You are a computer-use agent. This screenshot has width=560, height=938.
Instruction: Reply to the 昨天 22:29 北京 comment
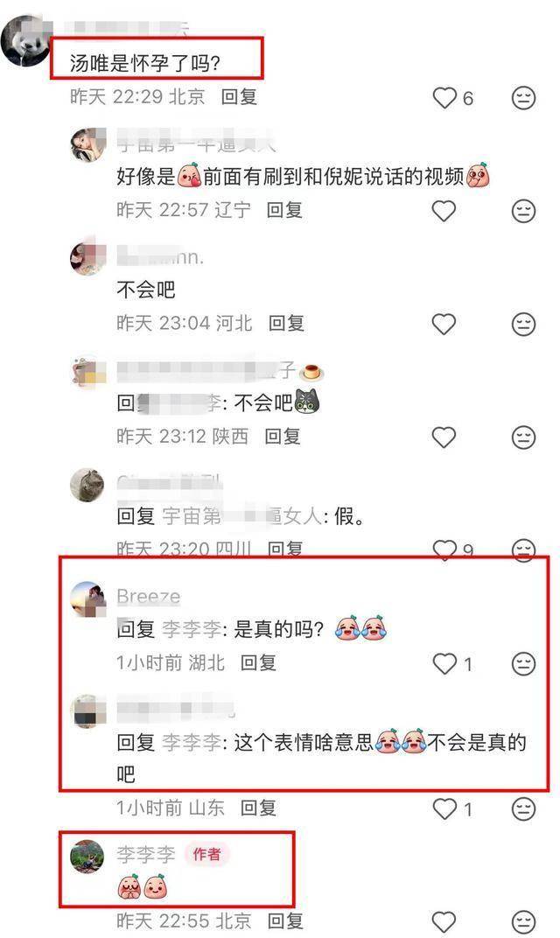click(x=239, y=97)
